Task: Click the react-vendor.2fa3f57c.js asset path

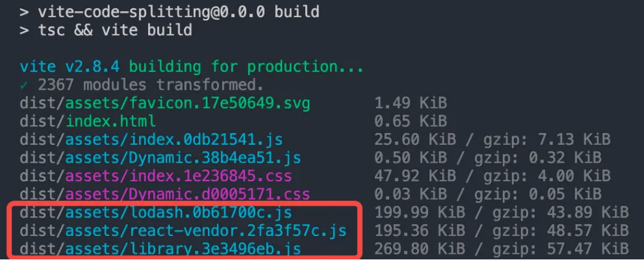Action: coord(183,230)
